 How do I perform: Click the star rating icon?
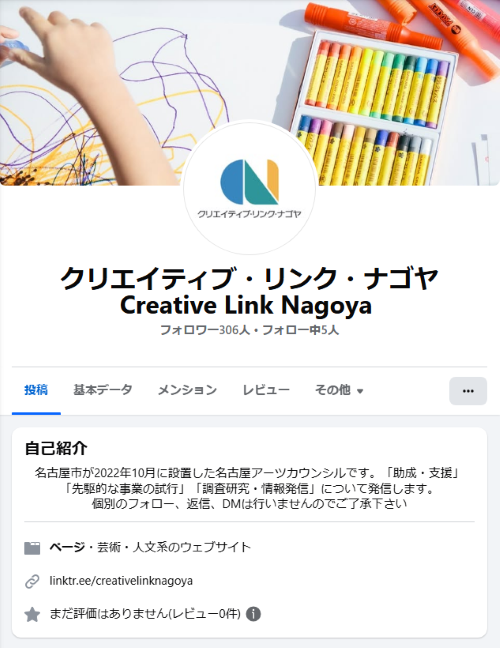(x=32, y=614)
